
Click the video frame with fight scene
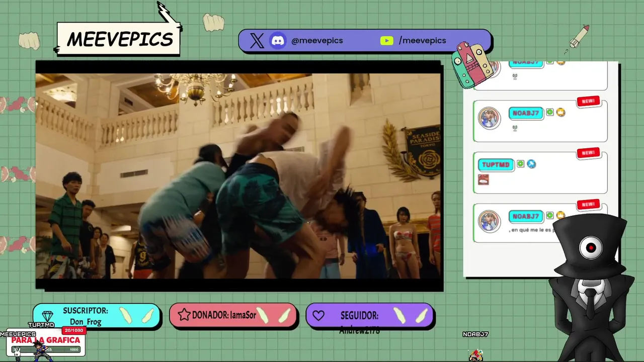(x=238, y=176)
